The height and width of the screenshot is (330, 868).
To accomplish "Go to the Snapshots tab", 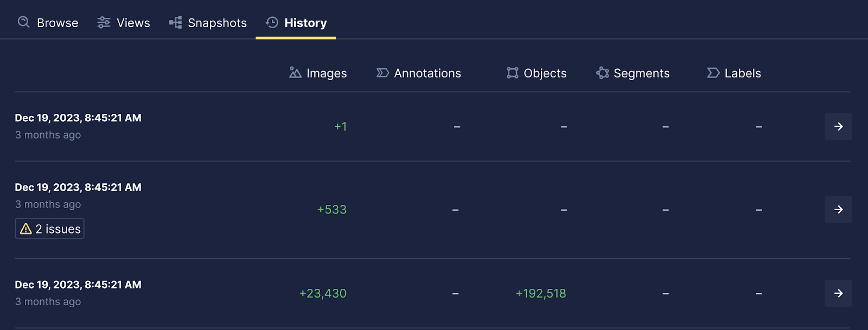I will pyautogui.click(x=217, y=23).
